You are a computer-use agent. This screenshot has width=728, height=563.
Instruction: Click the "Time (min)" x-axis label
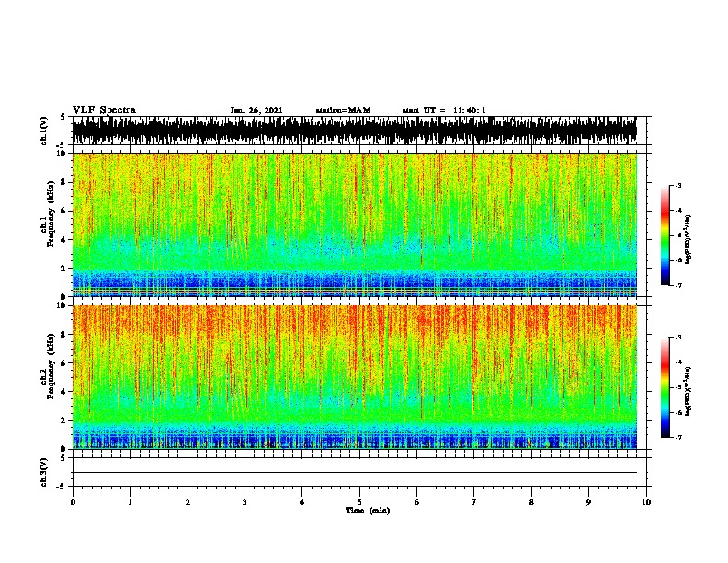[368, 511]
